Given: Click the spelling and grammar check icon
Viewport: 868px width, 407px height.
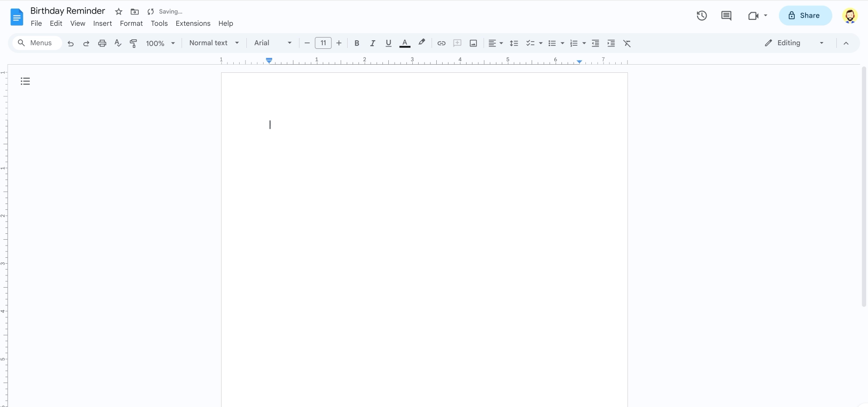Looking at the screenshot, I should [118, 43].
